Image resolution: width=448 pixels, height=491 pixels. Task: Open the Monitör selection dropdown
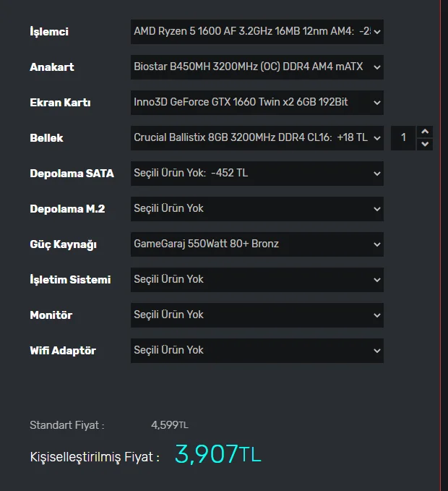pyautogui.click(x=257, y=315)
